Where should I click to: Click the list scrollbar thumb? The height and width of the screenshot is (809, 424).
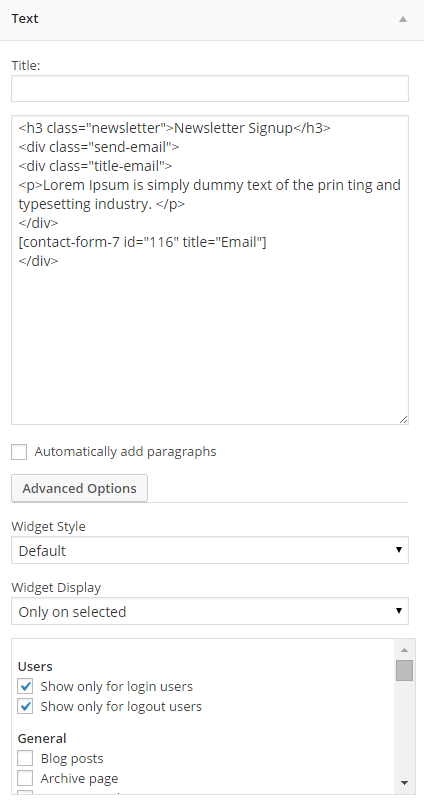tap(404, 670)
